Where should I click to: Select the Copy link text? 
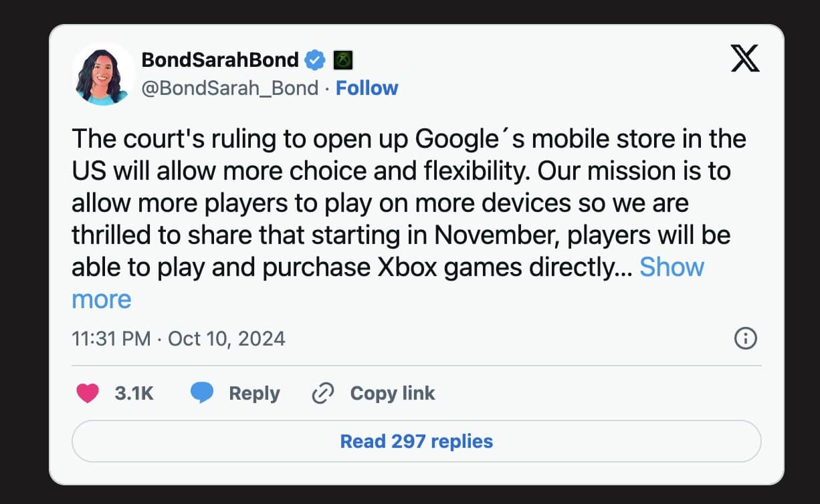tap(392, 393)
